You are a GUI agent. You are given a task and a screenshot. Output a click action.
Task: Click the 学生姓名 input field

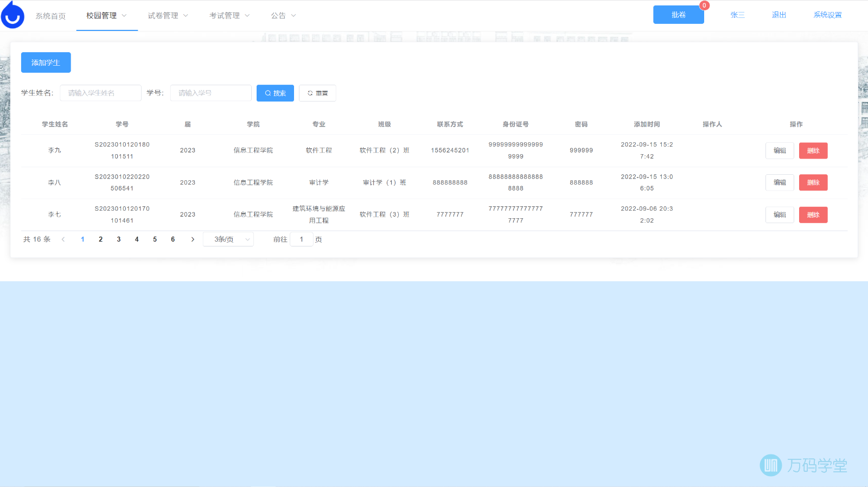coord(100,93)
